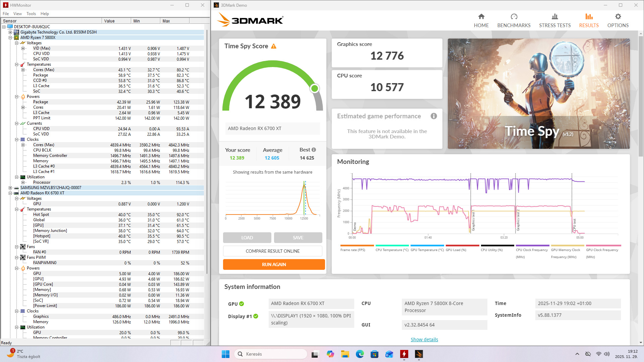Click the Time Spy Score warning triangle
Viewport: 644px width, 362px height.
coord(274,46)
